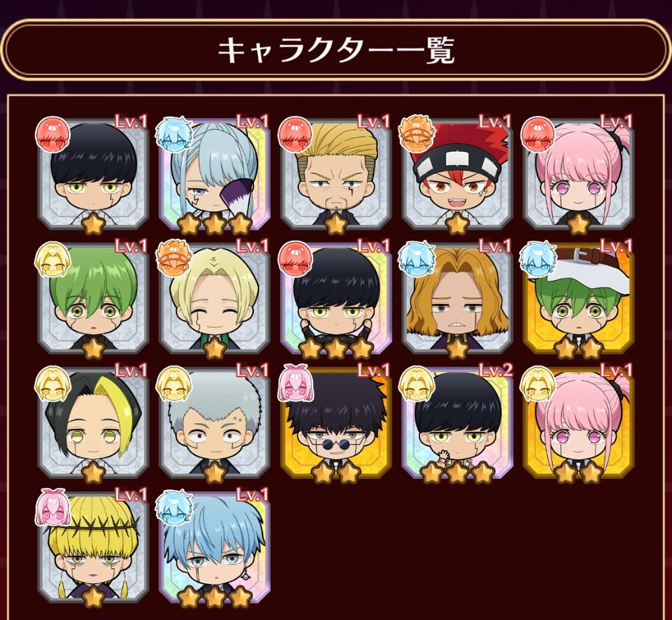Select the gray-haired character in dark suit
672x620 pixels.
coord(215,423)
